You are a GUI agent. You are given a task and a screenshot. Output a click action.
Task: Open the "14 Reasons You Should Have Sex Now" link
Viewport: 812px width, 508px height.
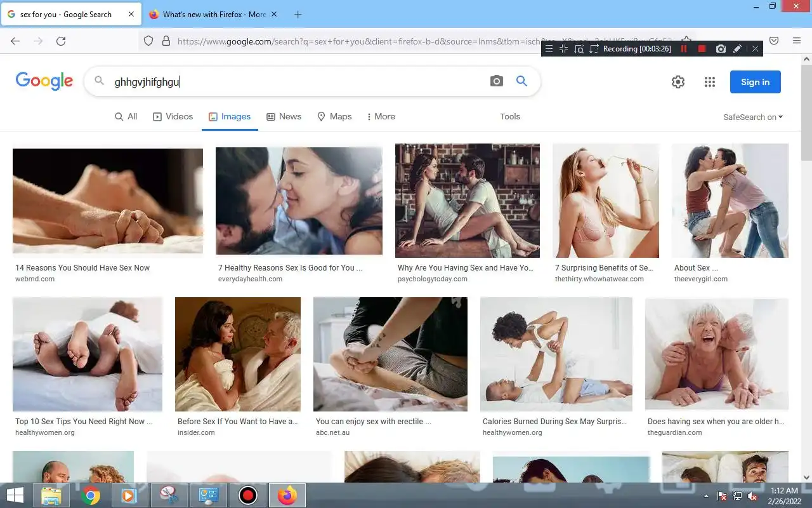pyautogui.click(x=82, y=268)
